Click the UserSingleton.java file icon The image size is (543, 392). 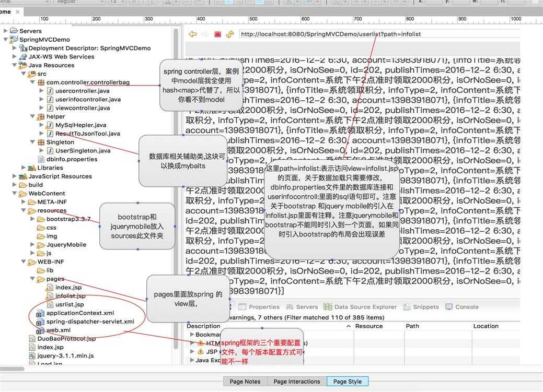[50, 150]
